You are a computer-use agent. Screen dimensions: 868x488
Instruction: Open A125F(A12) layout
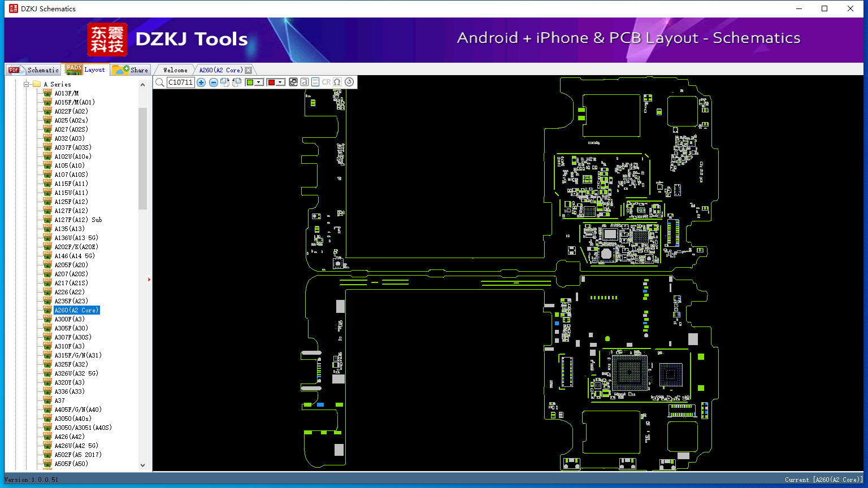[x=71, y=202]
